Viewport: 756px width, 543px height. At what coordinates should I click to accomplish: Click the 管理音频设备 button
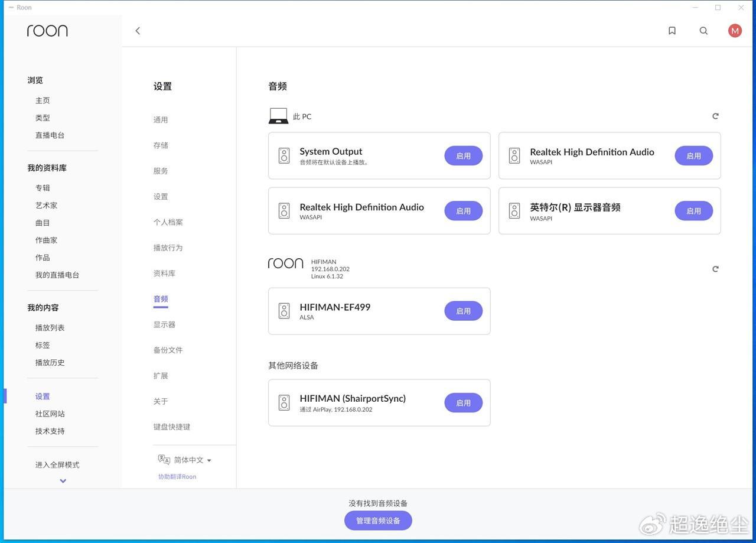pyautogui.click(x=378, y=521)
